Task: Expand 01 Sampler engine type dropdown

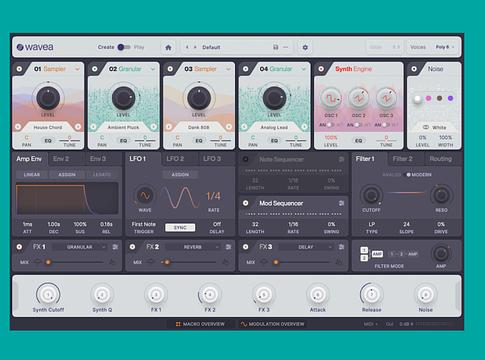Action: click(77, 69)
